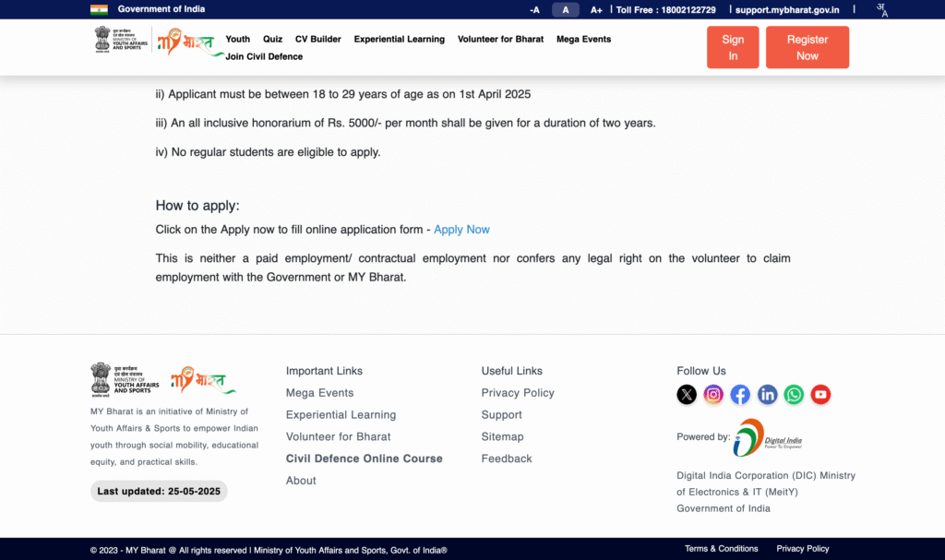Image resolution: width=945 pixels, height=560 pixels.
Task: Open the Quiz menu item
Action: pyautogui.click(x=272, y=39)
